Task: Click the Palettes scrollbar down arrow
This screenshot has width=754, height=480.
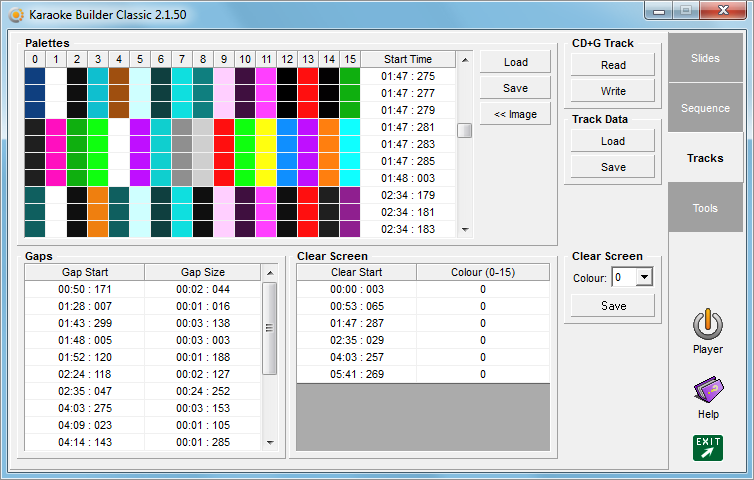Action: (x=465, y=229)
